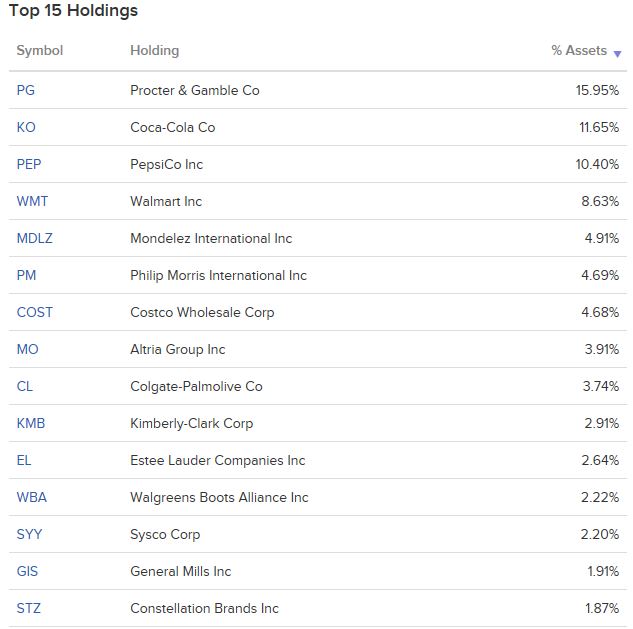View the GIS symbol page
This screenshot has height=629, width=633.
tap(27, 571)
